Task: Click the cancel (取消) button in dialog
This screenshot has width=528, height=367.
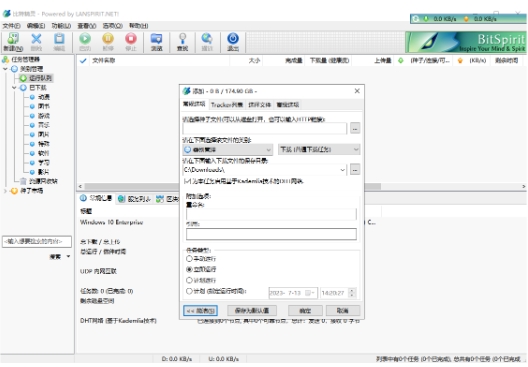Action: pyautogui.click(x=343, y=310)
